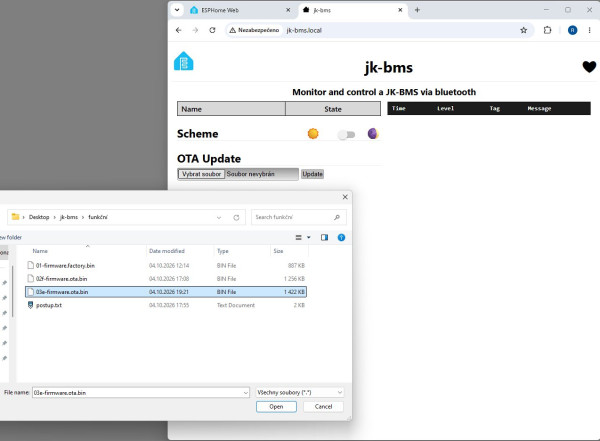
Task: Open the tab search dropdown in Chrome
Action: pyautogui.click(x=177, y=10)
